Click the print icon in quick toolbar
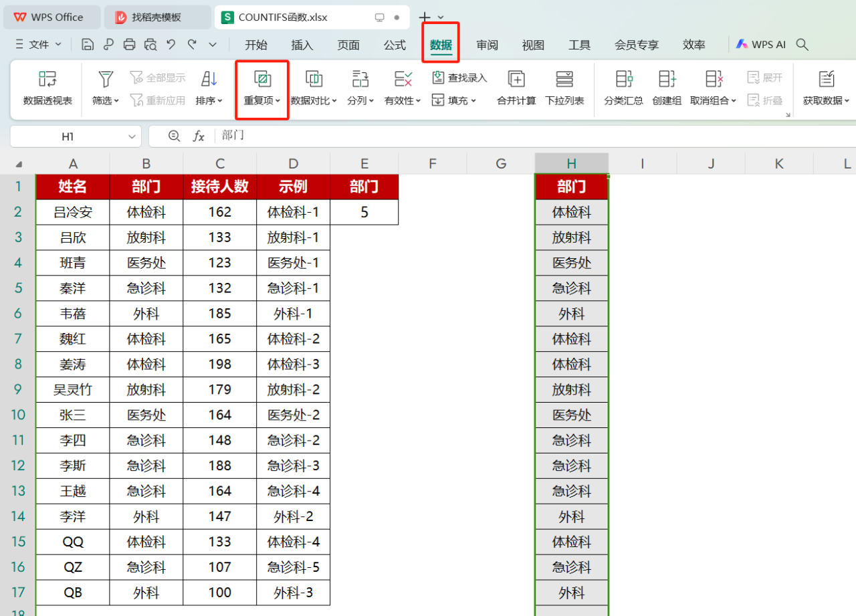The width and height of the screenshot is (856, 616). click(130, 45)
